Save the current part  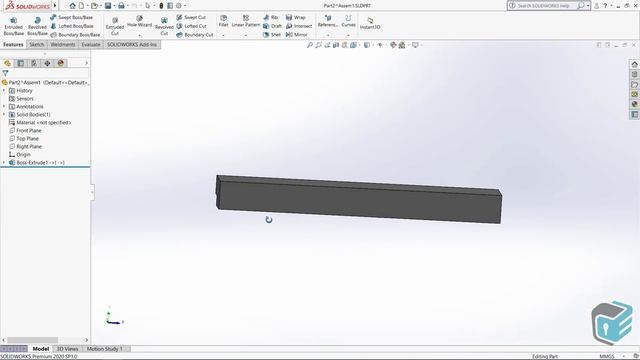[108, 6]
